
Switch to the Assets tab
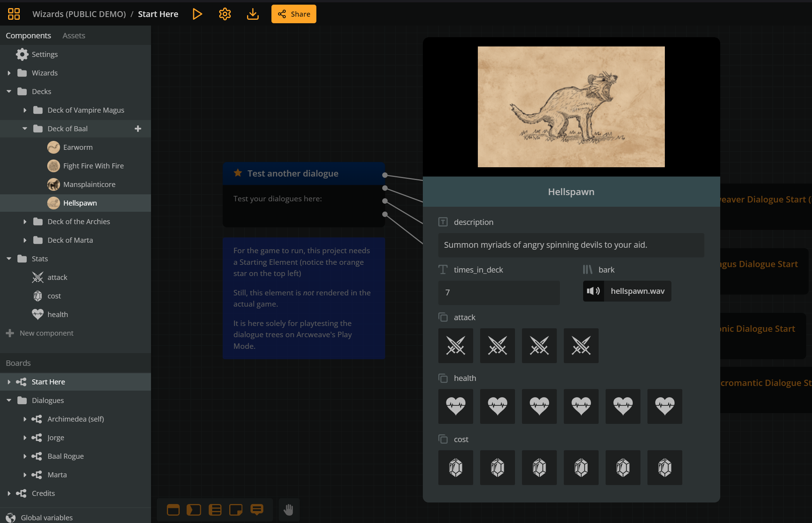pyautogui.click(x=73, y=35)
